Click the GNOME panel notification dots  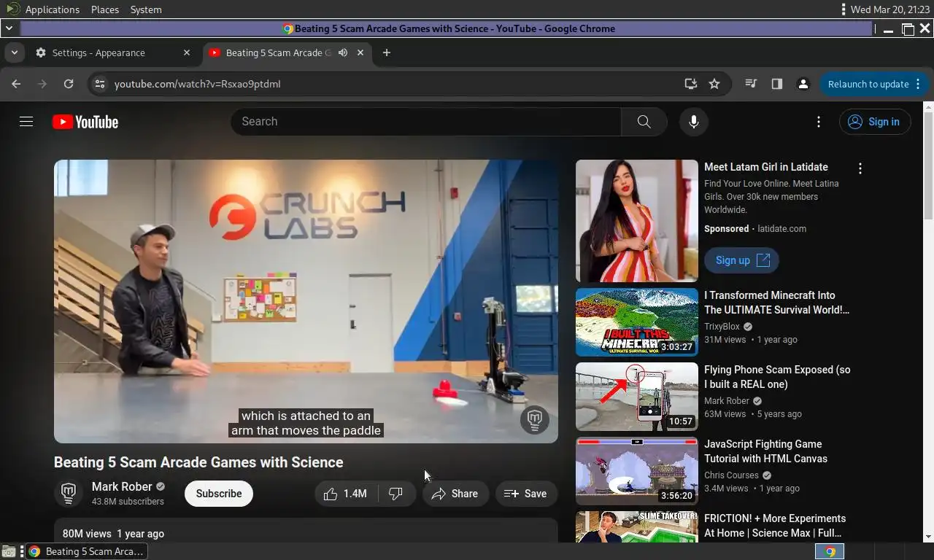(844, 9)
